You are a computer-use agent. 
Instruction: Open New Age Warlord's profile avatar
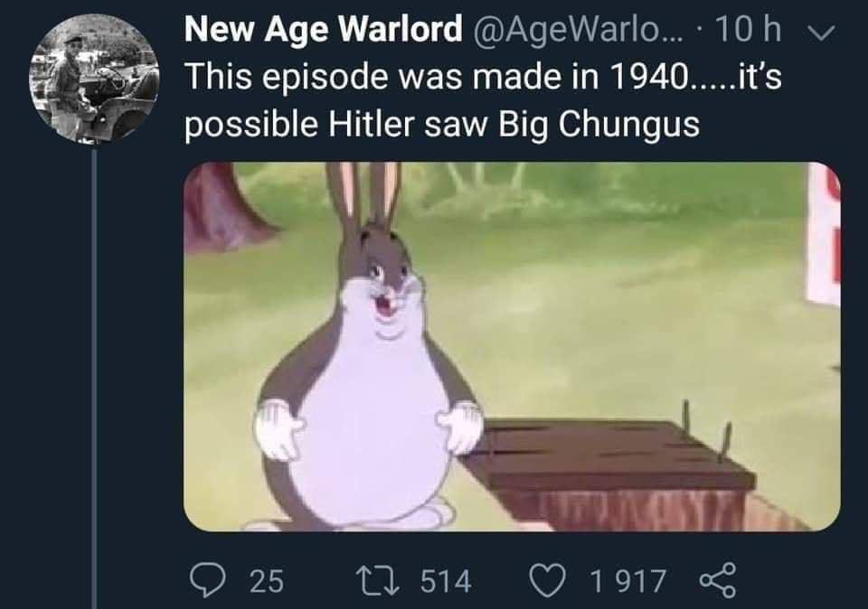[x=94, y=79]
